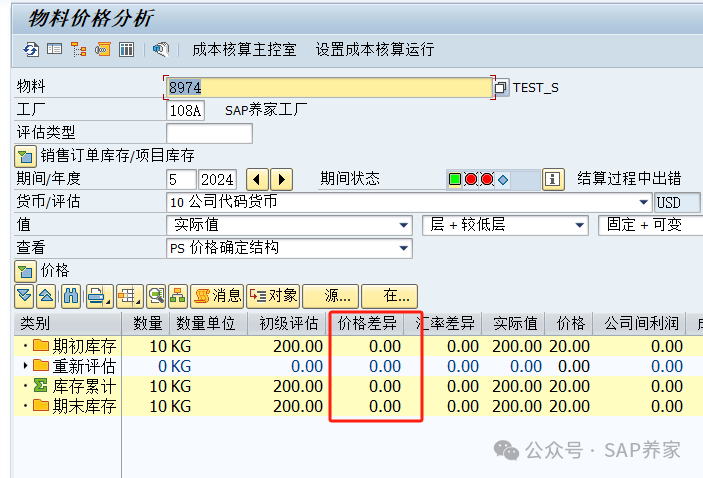Toggle the 价格 section button
This screenshot has height=478, width=703.
[25, 272]
